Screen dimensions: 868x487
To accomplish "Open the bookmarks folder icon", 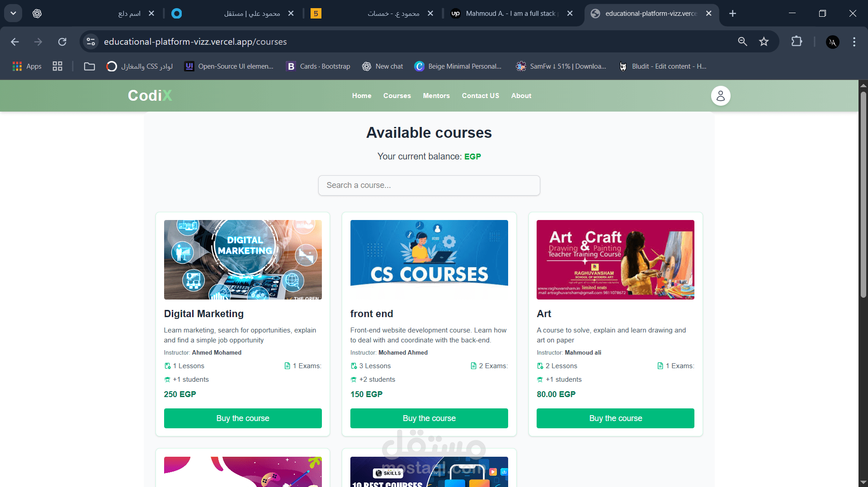I will click(90, 66).
